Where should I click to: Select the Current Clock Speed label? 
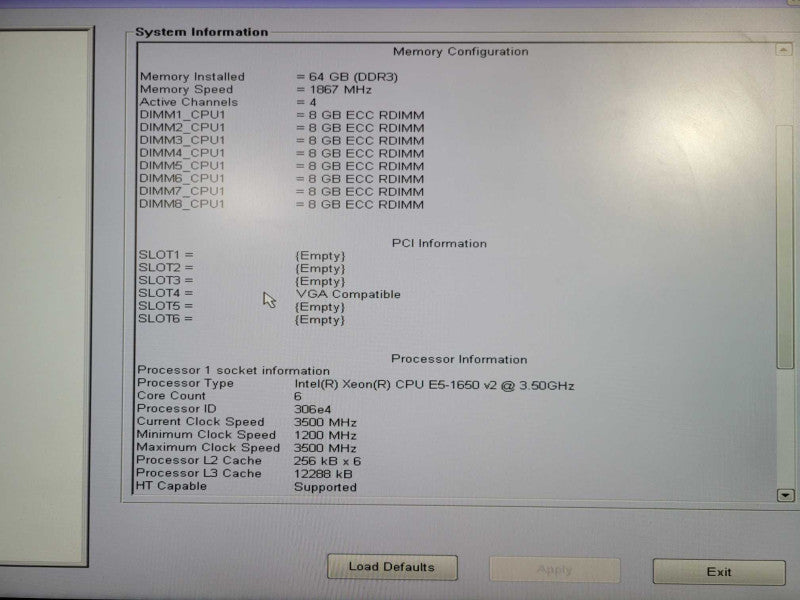click(x=201, y=421)
